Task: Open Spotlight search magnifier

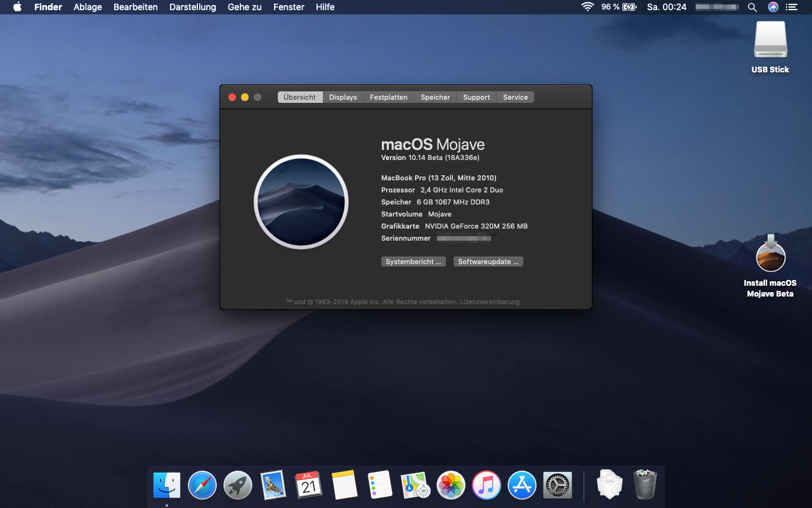Action: tap(752, 7)
